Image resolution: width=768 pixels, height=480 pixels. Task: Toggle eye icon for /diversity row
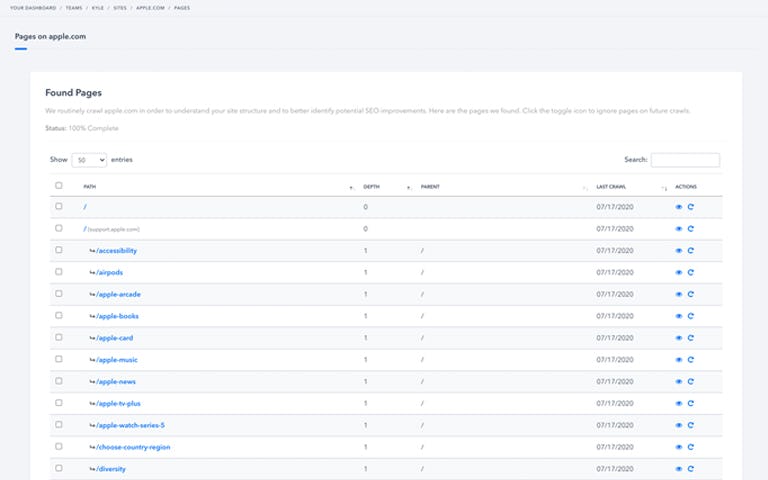point(679,469)
